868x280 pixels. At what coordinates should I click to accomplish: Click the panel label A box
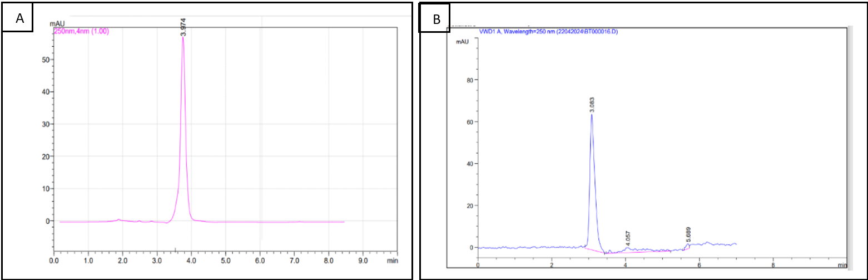click(x=19, y=17)
